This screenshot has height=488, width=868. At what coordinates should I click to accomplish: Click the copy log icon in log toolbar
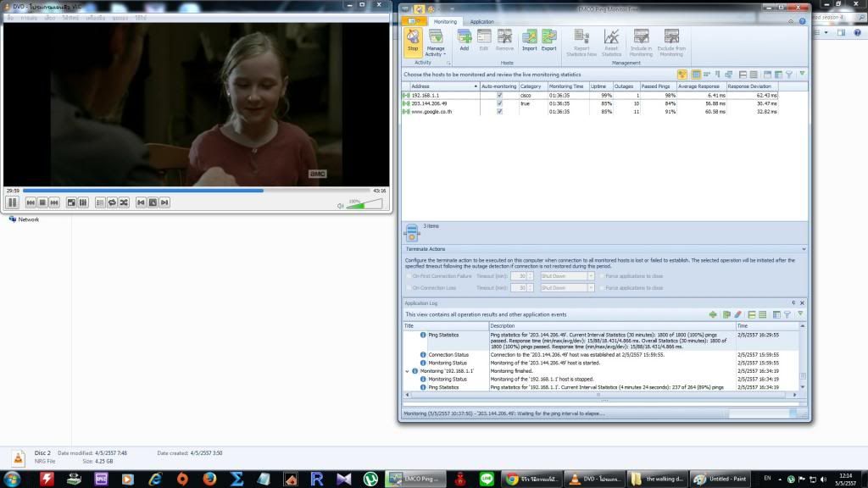(x=726, y=314)
